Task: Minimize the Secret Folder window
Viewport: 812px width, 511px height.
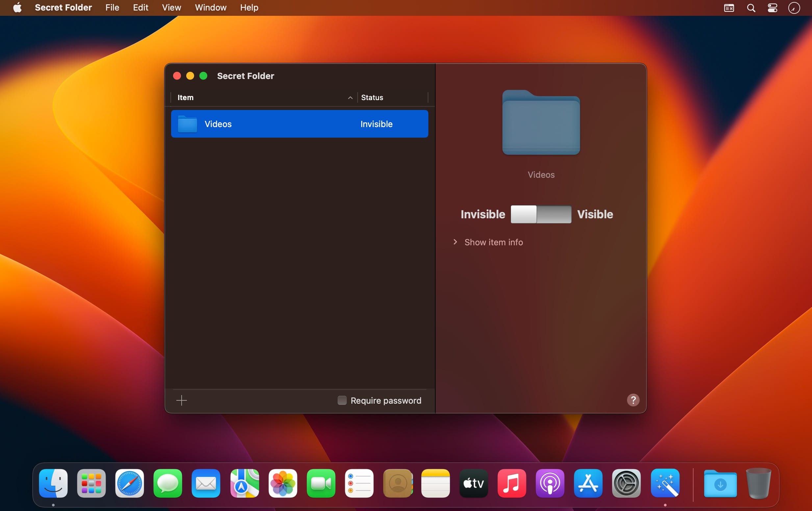Action: [190, 76]
